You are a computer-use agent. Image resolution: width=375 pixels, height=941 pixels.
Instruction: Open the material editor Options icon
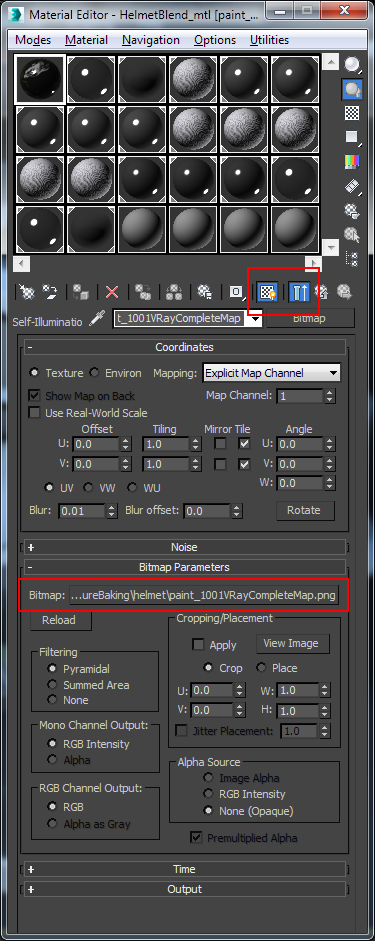(352, 210)
